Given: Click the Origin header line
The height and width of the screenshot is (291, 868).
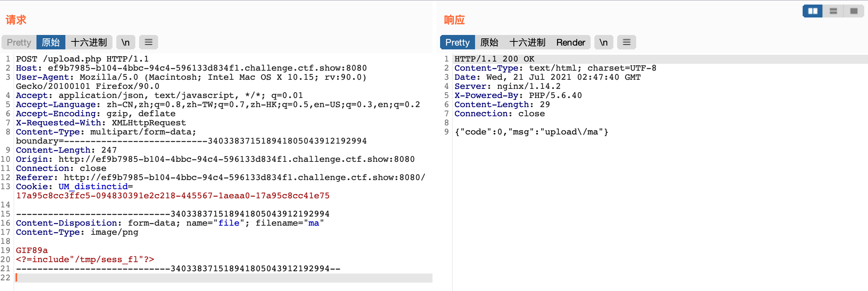Looking at the screenshot, I should (215, 159).
